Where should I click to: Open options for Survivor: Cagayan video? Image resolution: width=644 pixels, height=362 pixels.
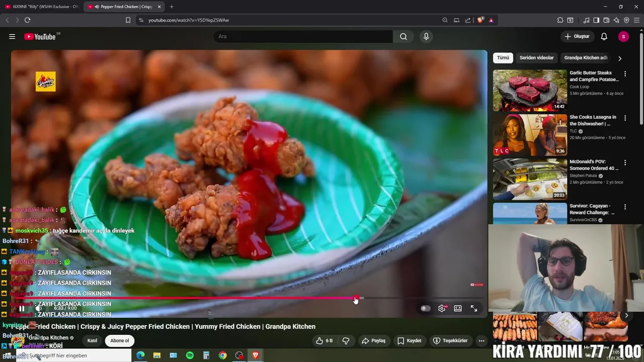pyautogui.click(x=625, y=207)
